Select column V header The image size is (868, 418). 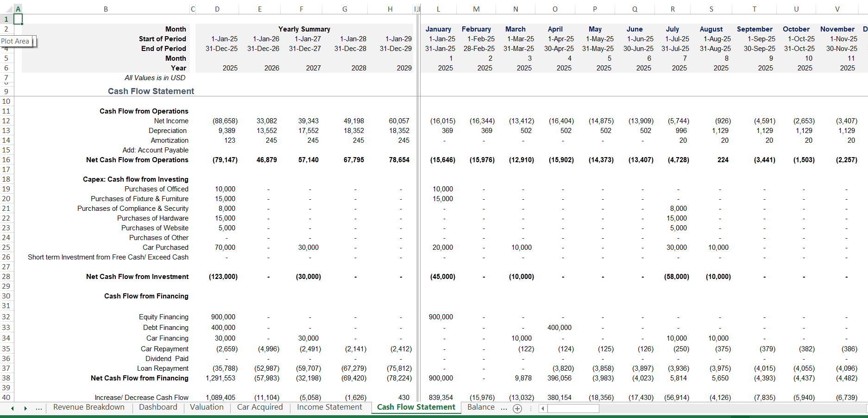click(837, 9)
